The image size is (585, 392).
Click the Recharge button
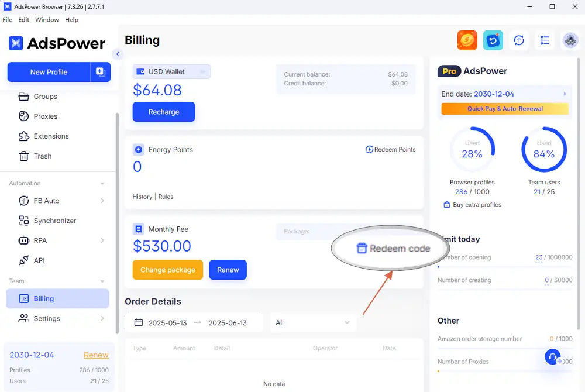(164, 112)
